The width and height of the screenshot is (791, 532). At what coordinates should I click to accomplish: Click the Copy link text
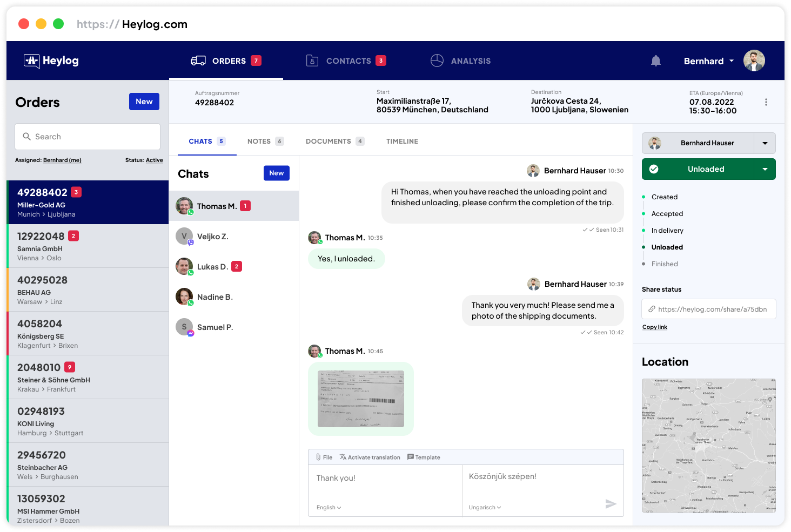click(654, 327)
